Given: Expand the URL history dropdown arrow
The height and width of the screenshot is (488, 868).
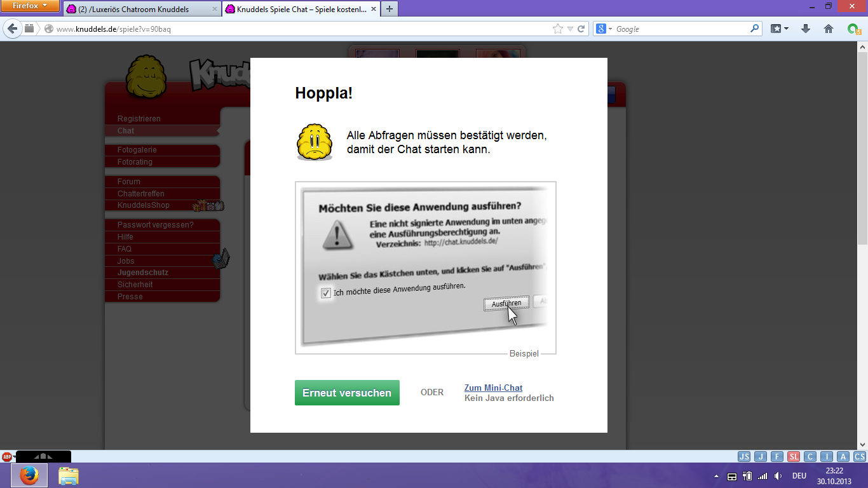Looking at the screenshot, I should tap(570, 29).
